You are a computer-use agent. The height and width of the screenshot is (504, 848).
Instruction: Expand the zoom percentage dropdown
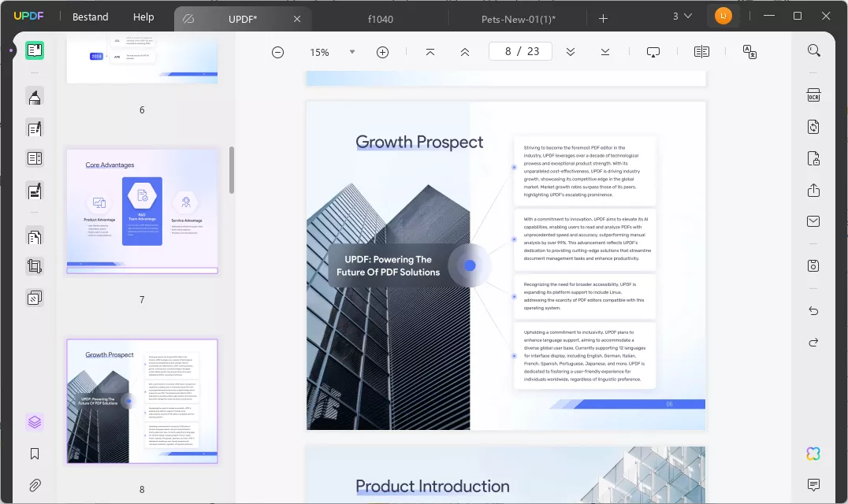[x=351, y=52]
